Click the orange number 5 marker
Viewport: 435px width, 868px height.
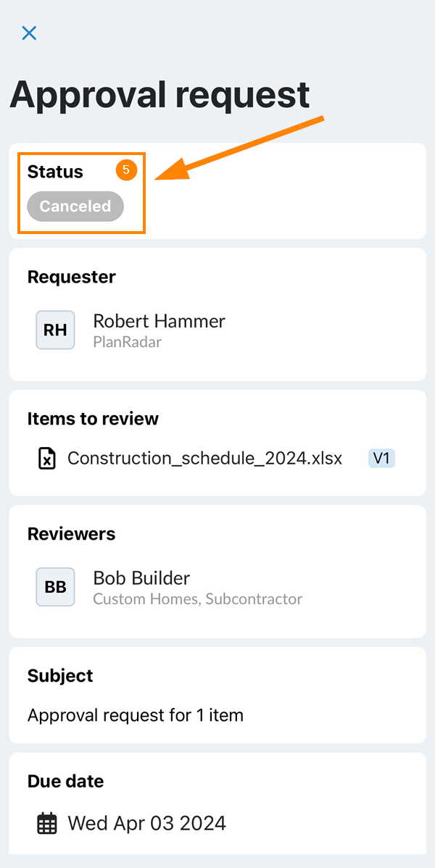[x=126, y=170]
